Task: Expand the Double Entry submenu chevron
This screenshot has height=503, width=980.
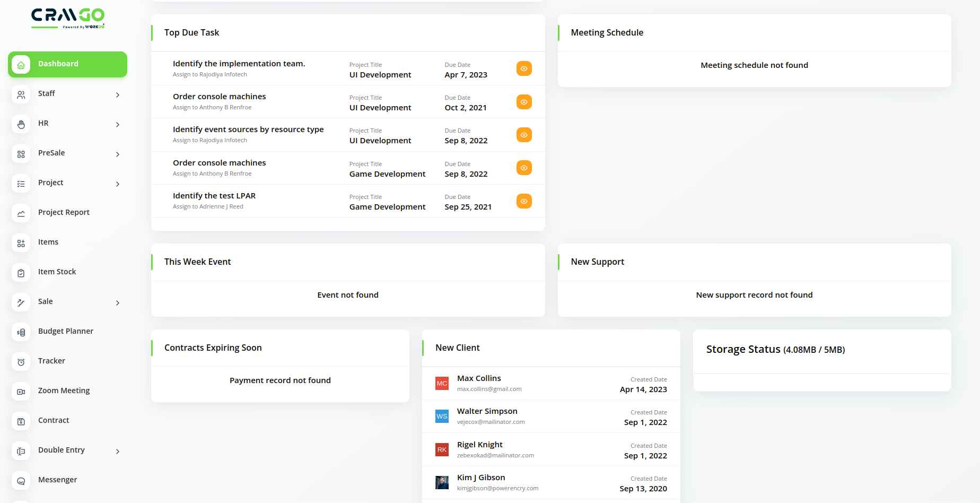Action: pos(118,452)
